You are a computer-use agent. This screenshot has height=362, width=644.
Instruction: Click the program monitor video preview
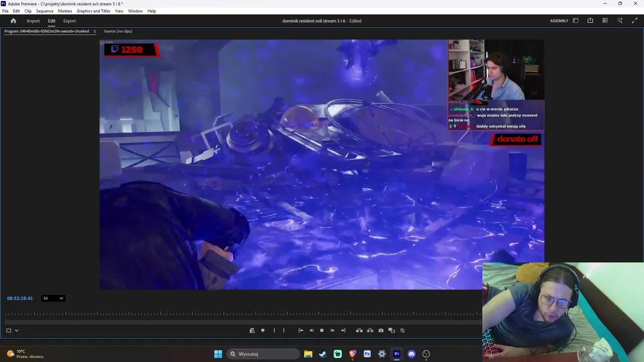(x=322, y=164)
